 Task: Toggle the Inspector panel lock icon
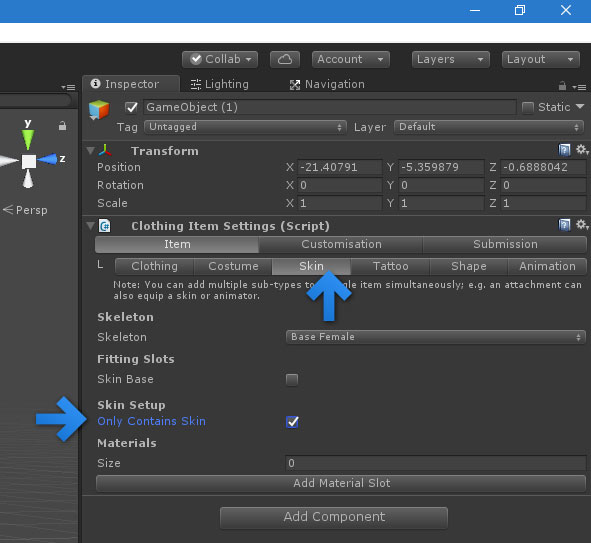point(562,86)
